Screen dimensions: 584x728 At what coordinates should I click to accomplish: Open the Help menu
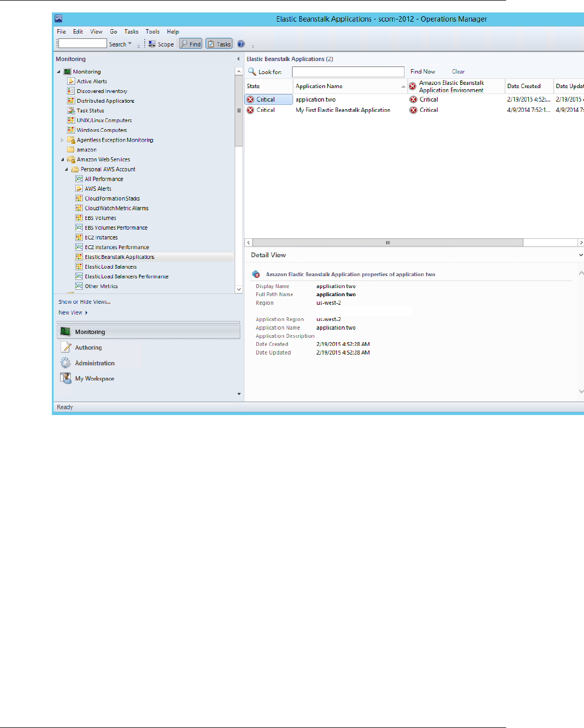click(173, 31)
